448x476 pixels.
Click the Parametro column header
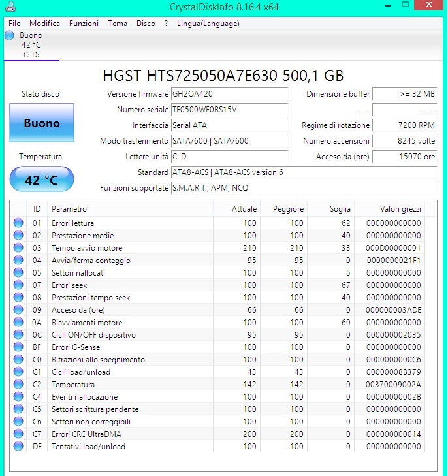130,209
